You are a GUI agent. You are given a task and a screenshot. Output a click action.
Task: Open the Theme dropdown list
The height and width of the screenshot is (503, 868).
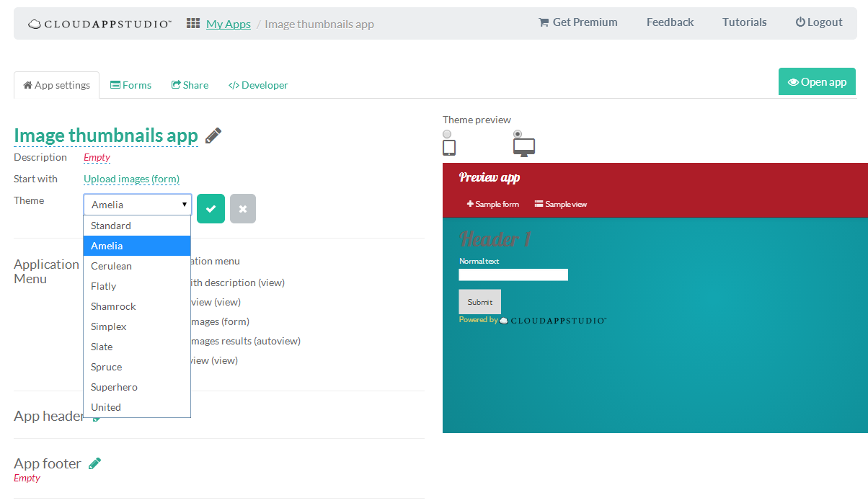click(x=137, y=205)
